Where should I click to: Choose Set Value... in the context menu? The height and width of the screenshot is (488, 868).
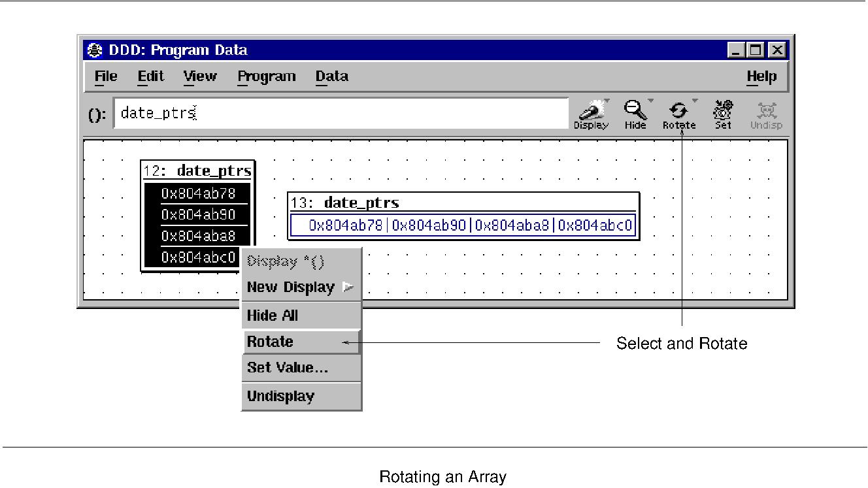click(x=301, y=368)
